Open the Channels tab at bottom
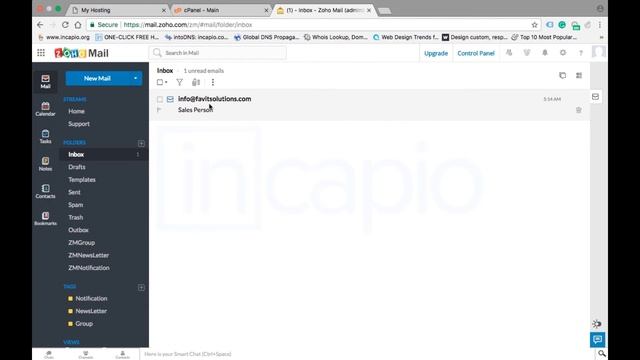Screen dimensions: 640x360 point(86,354)
